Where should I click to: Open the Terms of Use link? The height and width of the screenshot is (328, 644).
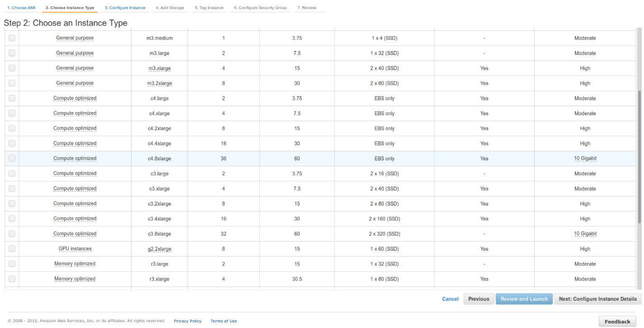(x=224, y=321)
